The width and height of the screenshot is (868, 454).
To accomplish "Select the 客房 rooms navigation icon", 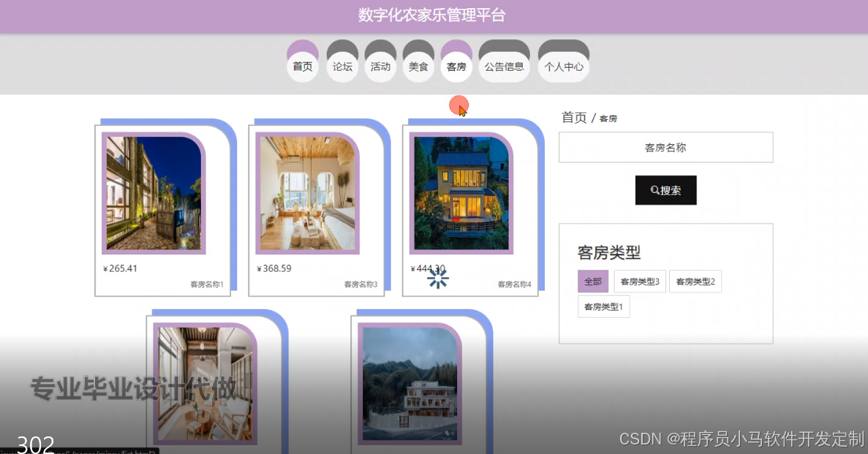I will (456, 66).
